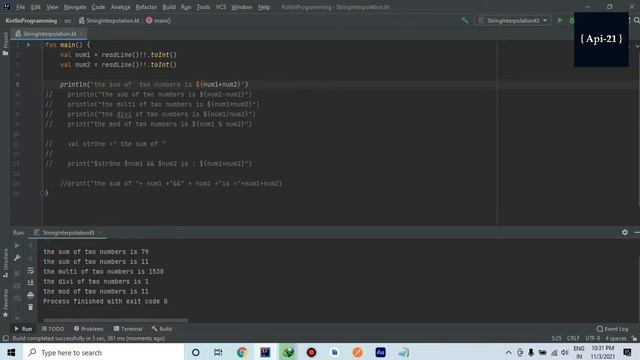Viewport: 640px width, 360px height.
Task: Click the console line 'Process finished with exit code 0'
Action: pyautogui.click(x=105, y=301)
